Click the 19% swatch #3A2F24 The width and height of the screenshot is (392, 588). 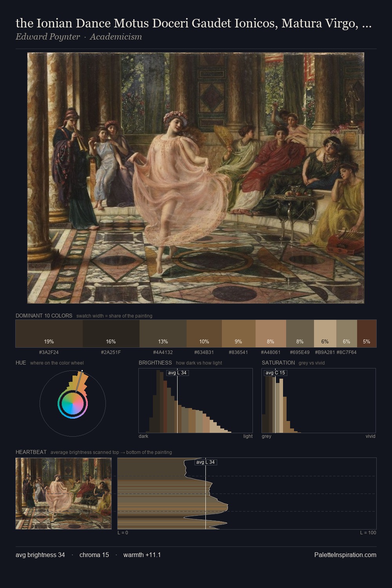click(x=49, y=334)
